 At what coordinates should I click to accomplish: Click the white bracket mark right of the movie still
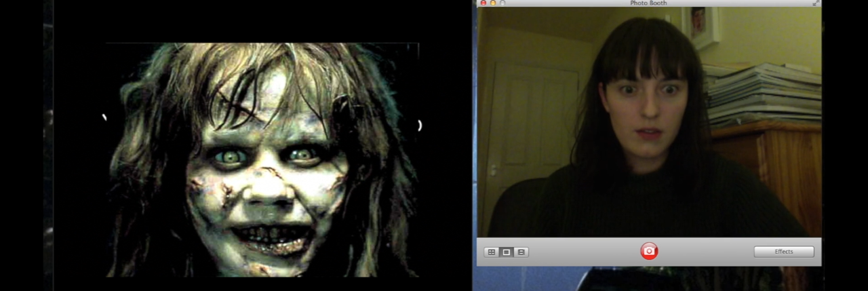420,125
